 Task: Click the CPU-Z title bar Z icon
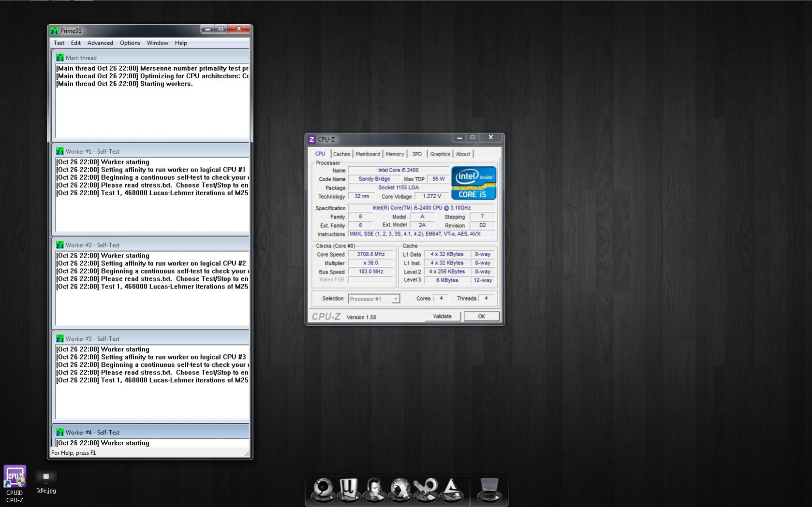[x=312, y=139]
